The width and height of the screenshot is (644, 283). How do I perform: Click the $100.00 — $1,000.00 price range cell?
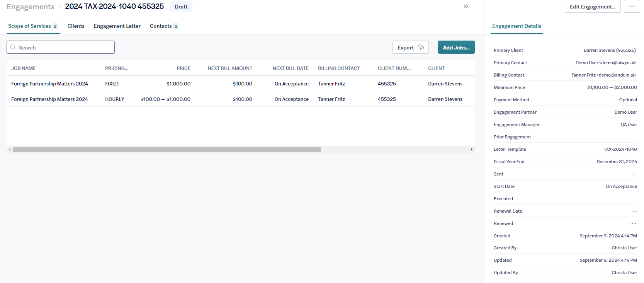[166, 99]
